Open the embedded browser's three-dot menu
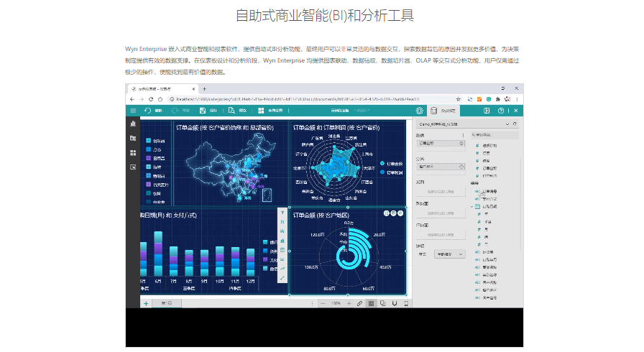Viewport: 644px width, 352px height. 517,99
